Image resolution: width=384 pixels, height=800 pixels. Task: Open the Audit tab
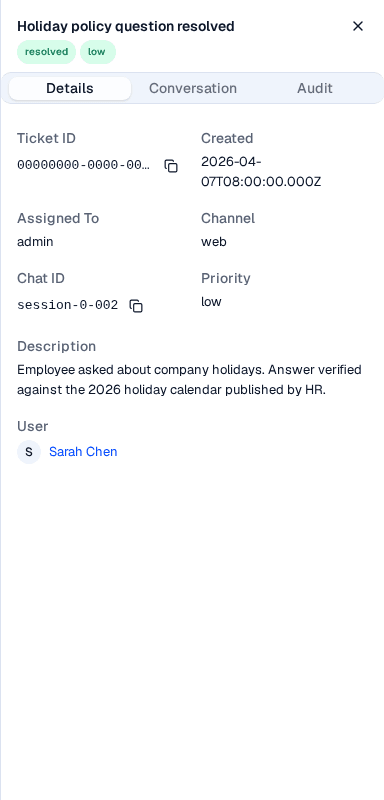pyautogui.click(x=315, y=88)
